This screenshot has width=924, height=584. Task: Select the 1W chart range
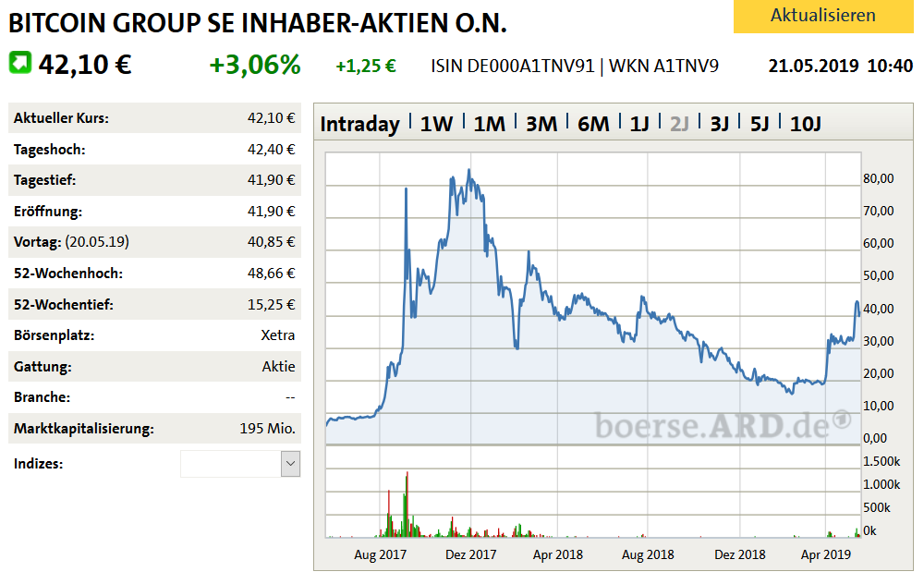point(436,124)
